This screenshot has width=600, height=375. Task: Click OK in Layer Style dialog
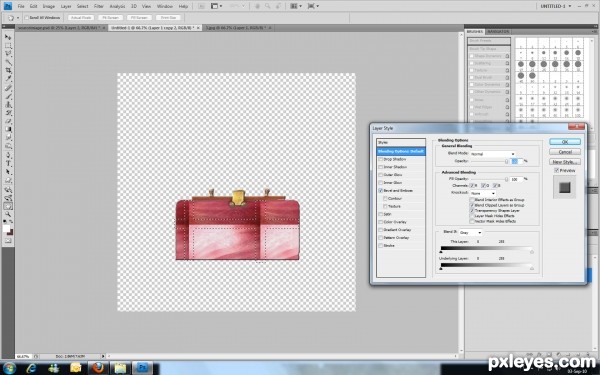click(565, 142)
